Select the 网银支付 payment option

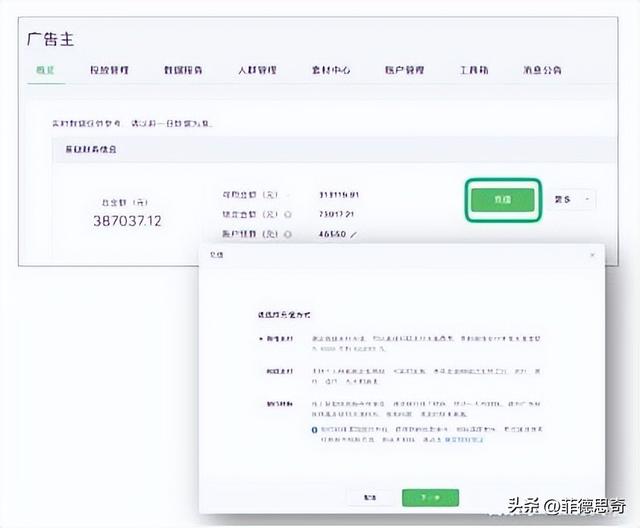coord(280,371)
